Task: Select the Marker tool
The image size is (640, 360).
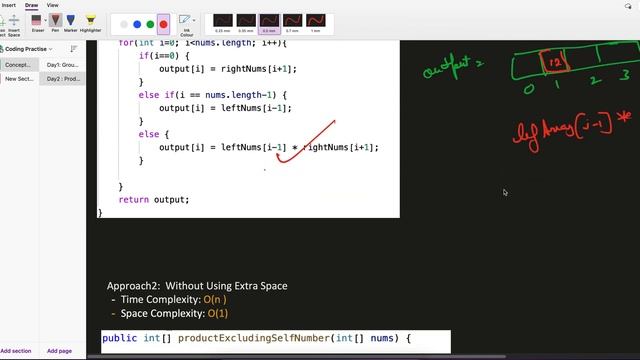Action: [71, 23]
